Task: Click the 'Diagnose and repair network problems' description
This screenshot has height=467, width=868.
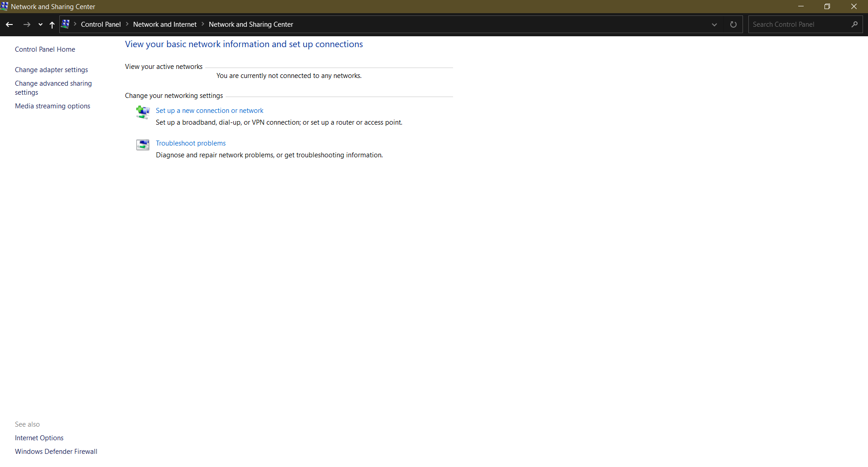Action: (269, 155)
